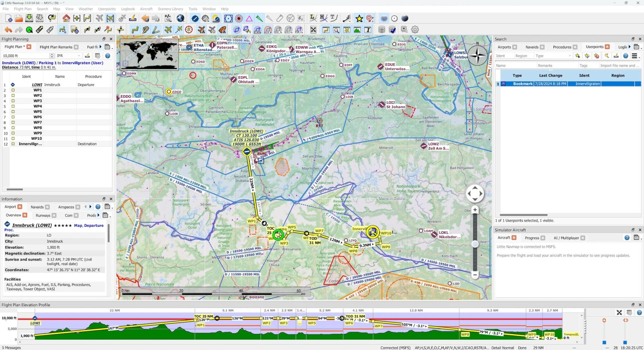Click the yellow star userpoints toolbar icon

359,18
